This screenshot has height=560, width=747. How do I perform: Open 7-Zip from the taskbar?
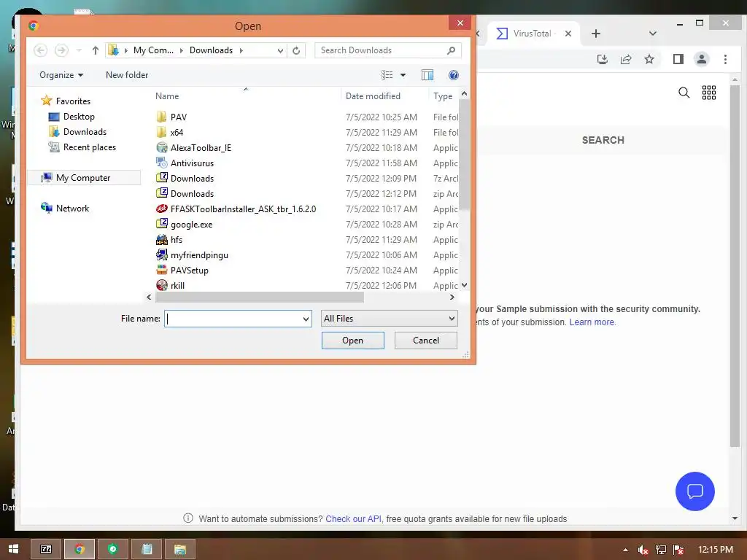[46, 549]
